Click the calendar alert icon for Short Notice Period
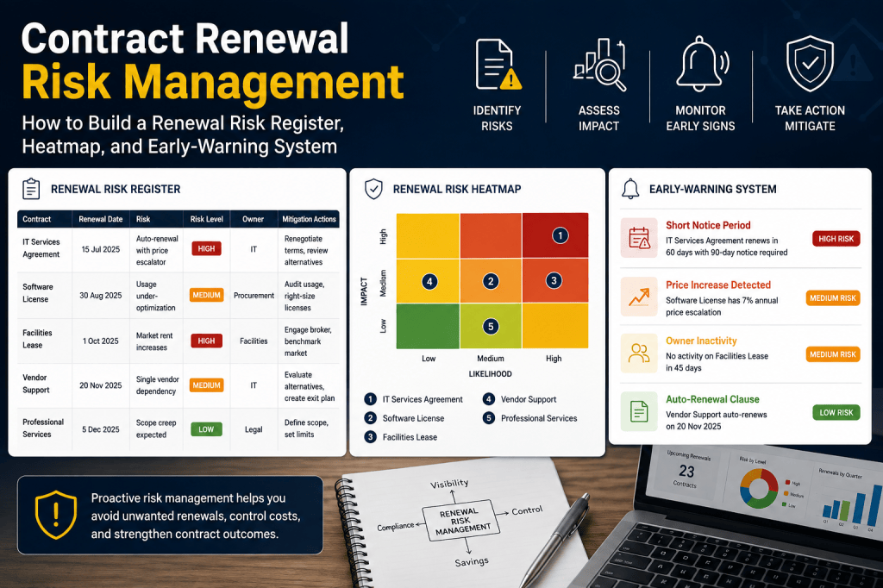The height and width of the screenshot is (588, 883). pyautogui.click(x=639, y=238)
